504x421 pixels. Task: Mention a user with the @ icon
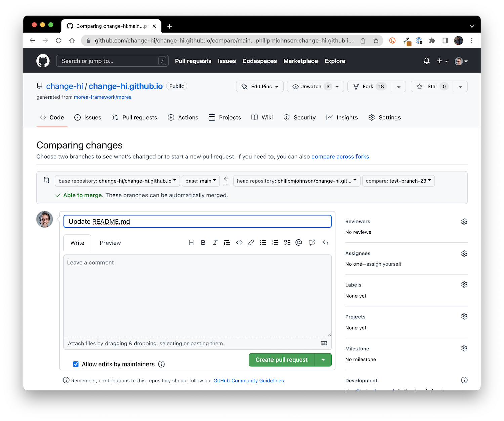[x=299, y=243]
